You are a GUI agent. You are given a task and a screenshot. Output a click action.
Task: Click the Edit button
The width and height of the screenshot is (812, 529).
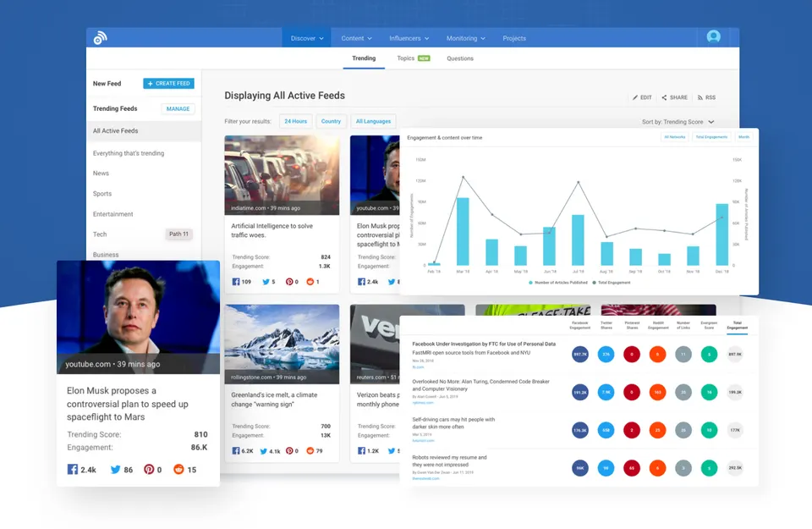(x=642, y=97)
